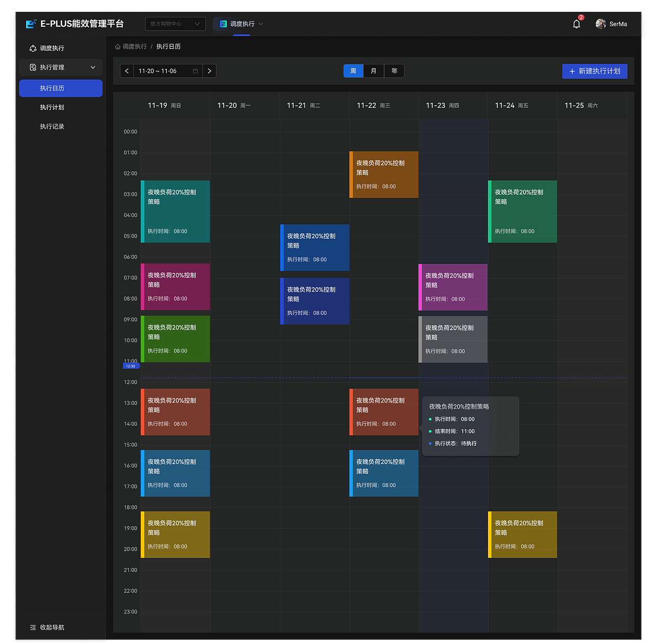
Task: Open the teal event on 11-19 at 03:00
Action: [176, 212]
